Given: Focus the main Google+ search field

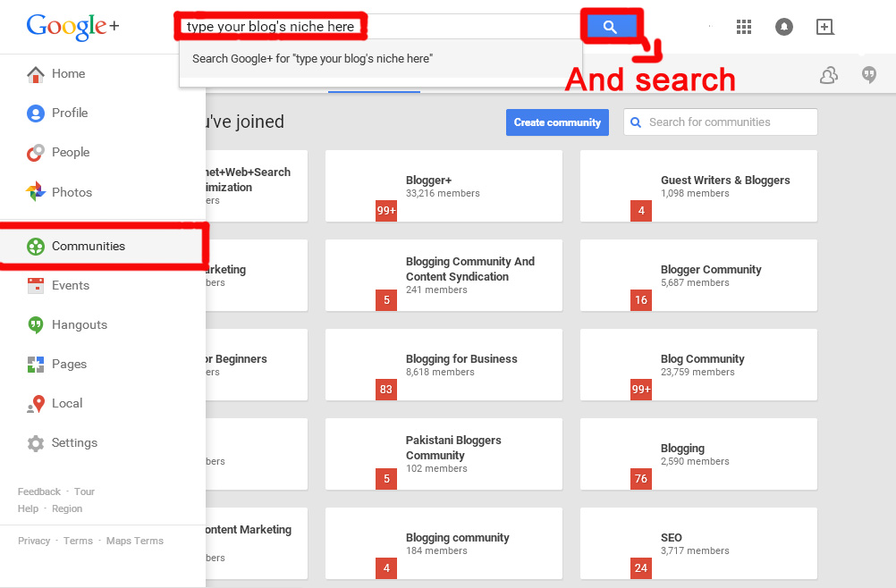Looking at the screenshot, I should point(379,27).
